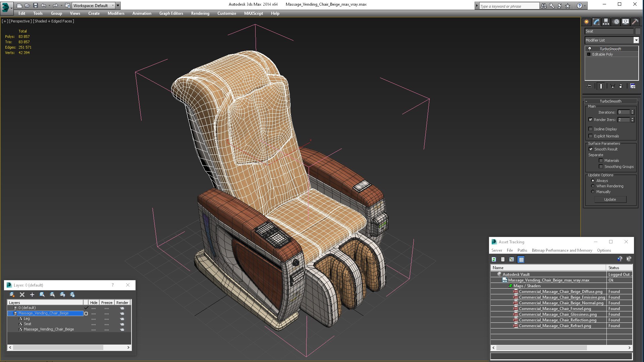The height and width of the screenshot is (362, 644).
Task: Click Select Highlighted Objects icon in the Layer dialog
Action: point(42,295)
